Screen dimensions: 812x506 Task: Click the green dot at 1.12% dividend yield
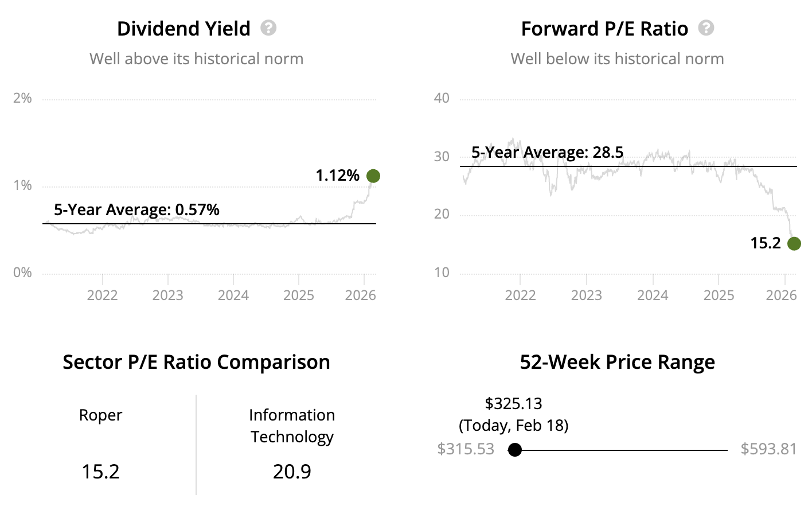tap(373, 176)
